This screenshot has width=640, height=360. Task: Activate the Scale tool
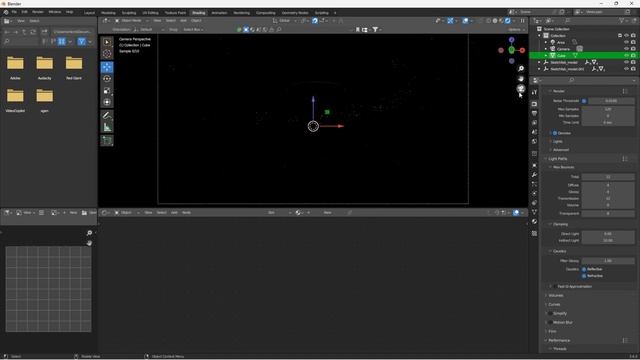tap(107, 91)
